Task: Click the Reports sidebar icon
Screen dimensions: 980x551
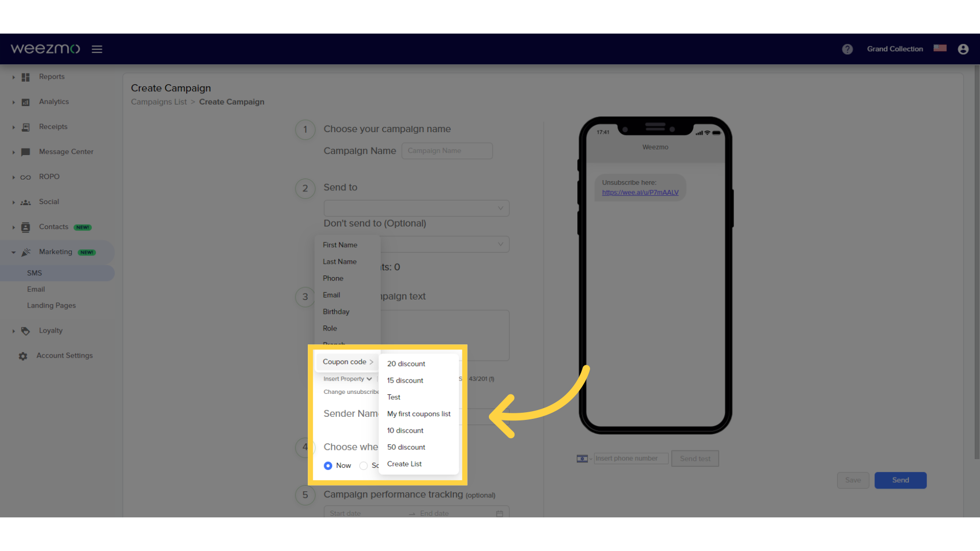Action: point(24,76)
